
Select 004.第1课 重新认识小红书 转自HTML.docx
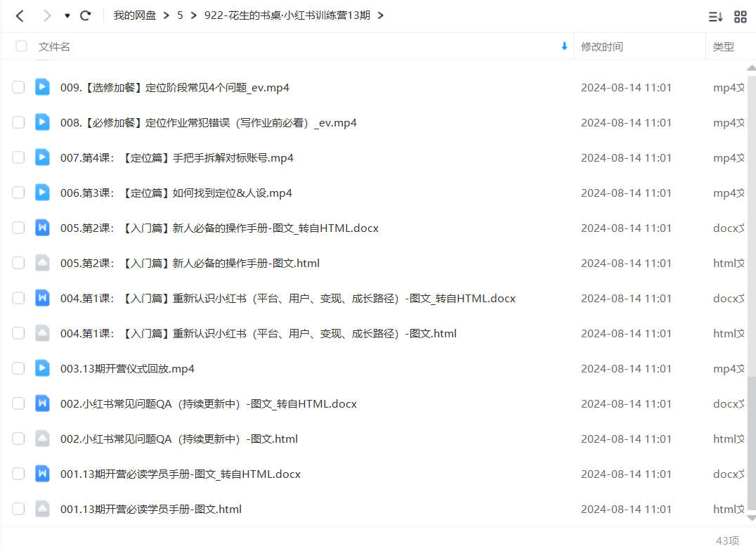pos(288,299)
